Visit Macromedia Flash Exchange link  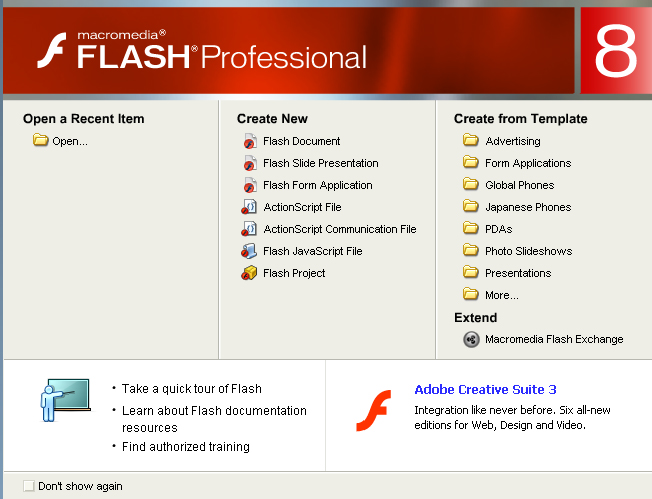pyautogui.click(x=554, y=340)
